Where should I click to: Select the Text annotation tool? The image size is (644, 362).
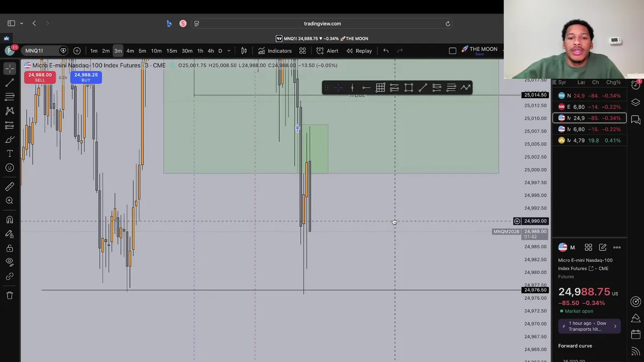[10, 153]
